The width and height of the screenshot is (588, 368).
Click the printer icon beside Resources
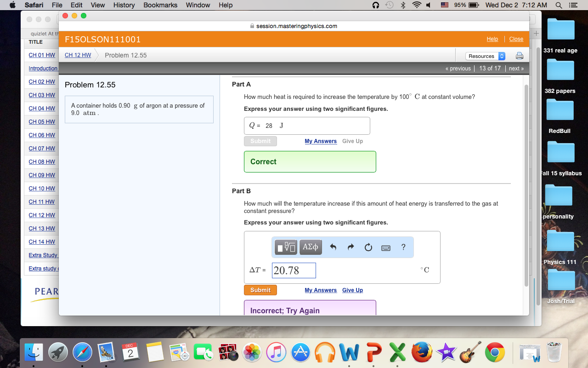(520, 56)
